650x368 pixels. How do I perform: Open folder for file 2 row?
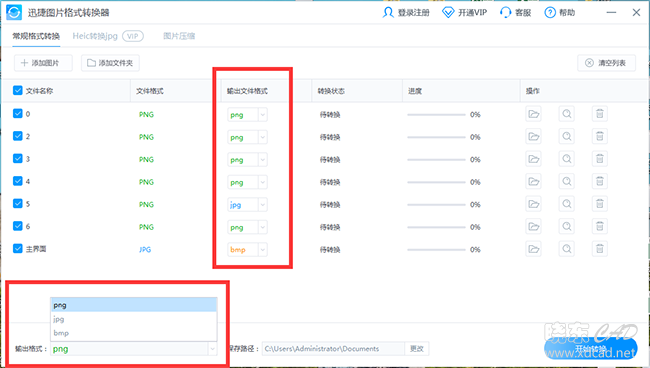534,136
